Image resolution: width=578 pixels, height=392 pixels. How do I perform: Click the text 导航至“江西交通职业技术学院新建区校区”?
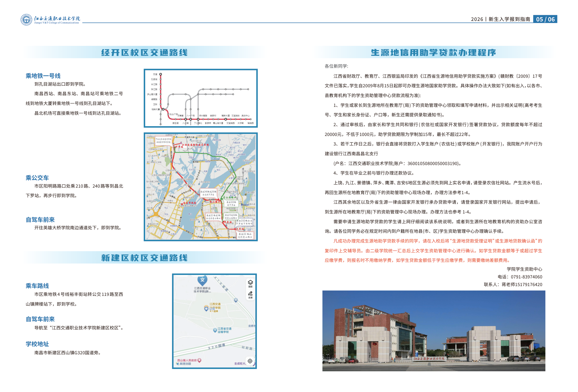coord(79,328)
